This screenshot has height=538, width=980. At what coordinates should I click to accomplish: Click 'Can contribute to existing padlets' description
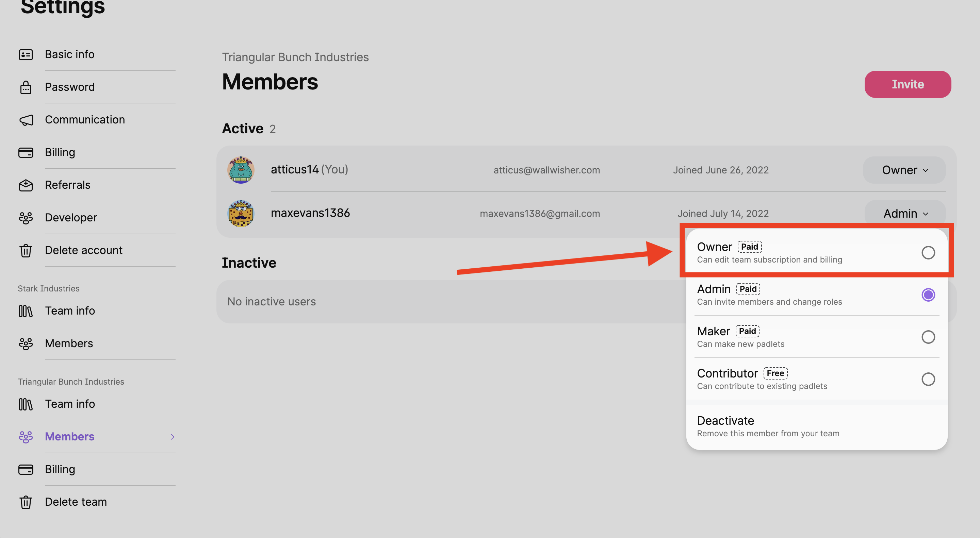click(x=762, y=386)
